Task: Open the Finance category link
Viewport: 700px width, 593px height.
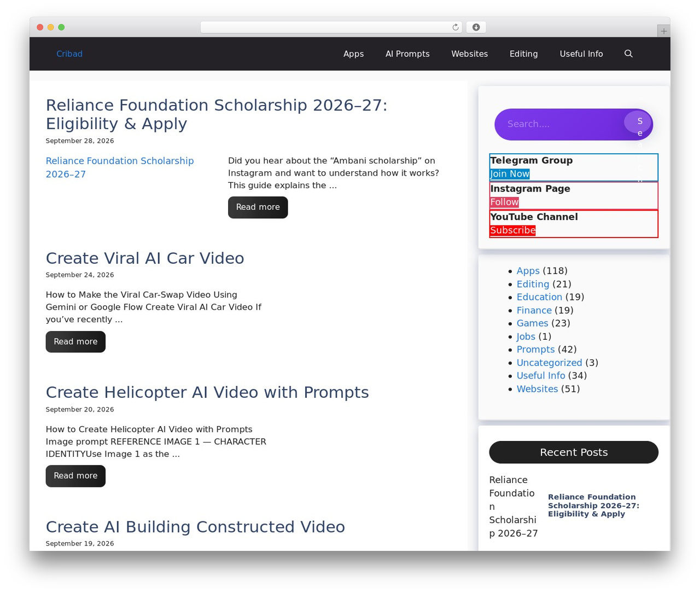Action: tap(534, 310)
